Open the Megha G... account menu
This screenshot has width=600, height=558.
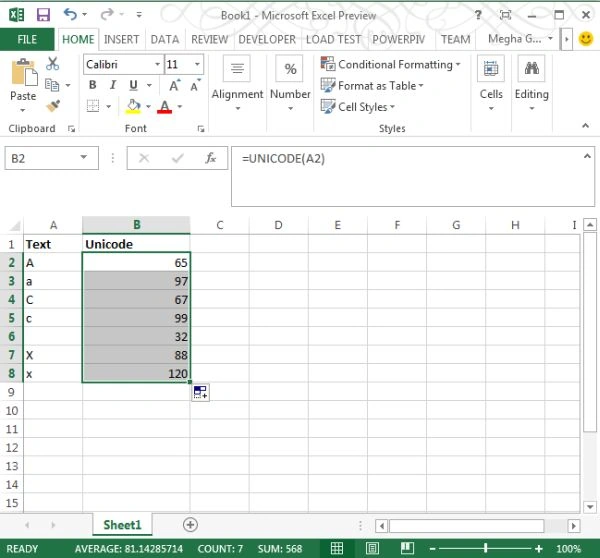[520, 39]
